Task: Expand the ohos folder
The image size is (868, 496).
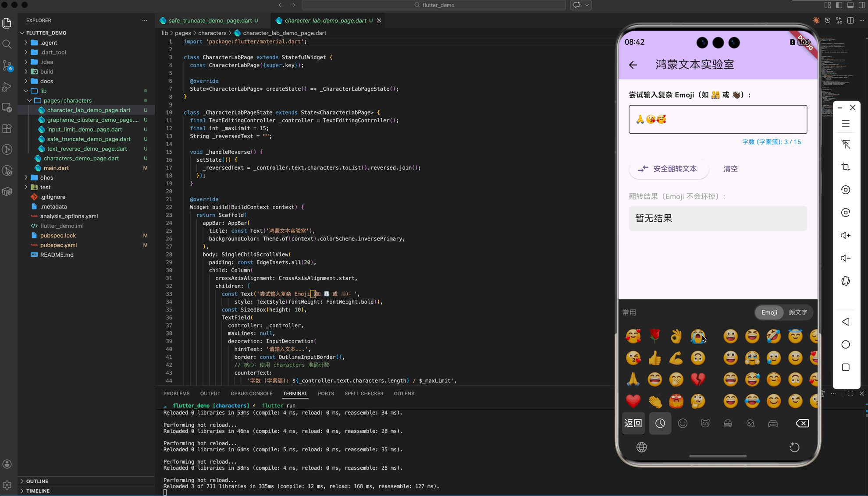Action: tap(46, 177)
